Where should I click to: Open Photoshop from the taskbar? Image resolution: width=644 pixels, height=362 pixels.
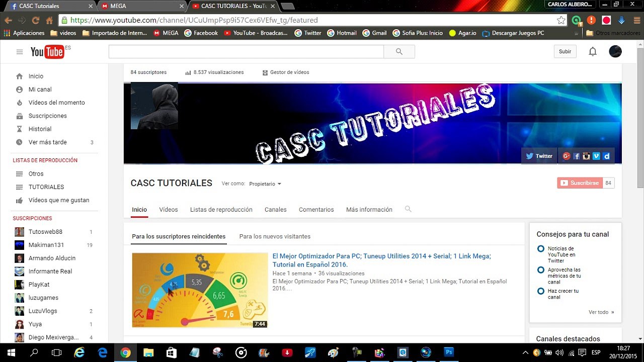449,352
